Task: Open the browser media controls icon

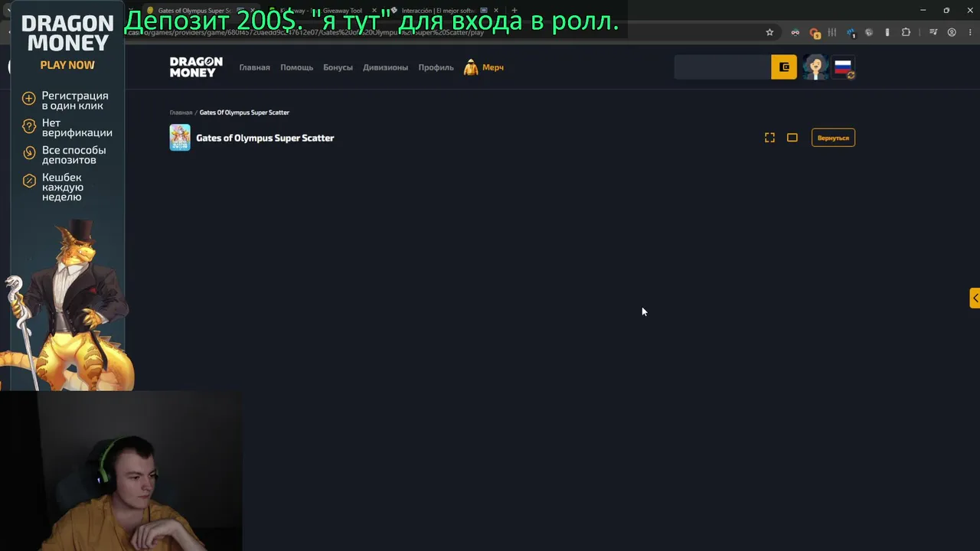Action: (x=933, y=32)
